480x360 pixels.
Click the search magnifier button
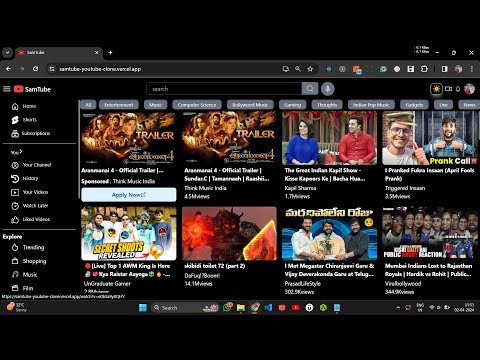[310, 89]
